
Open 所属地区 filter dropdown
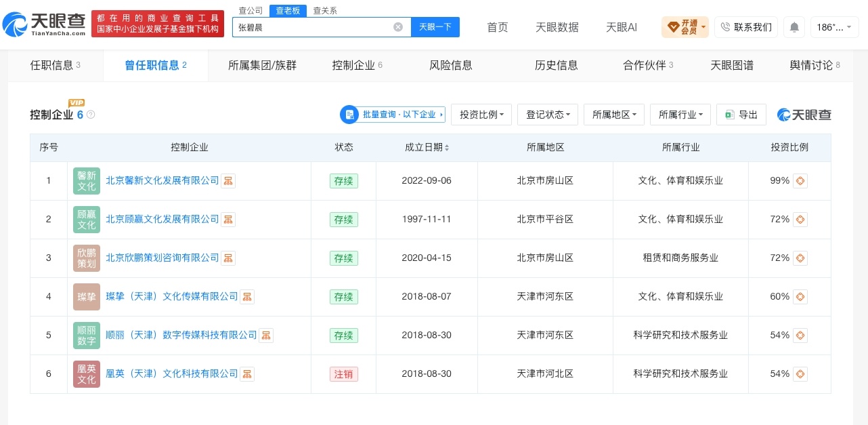tap(614, 115)
